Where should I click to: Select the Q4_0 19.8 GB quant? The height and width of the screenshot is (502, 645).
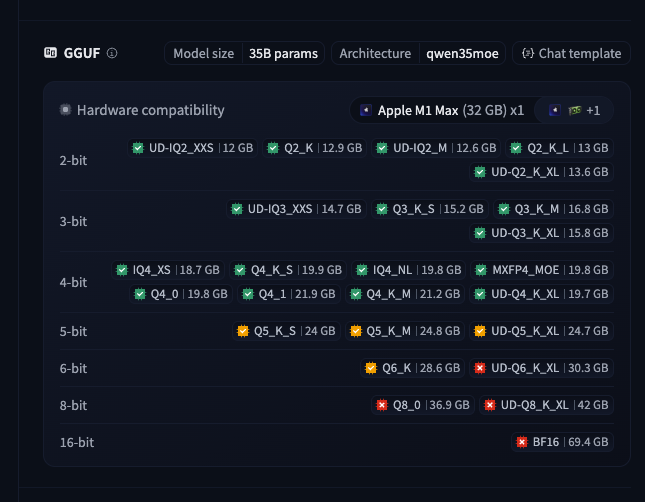coord(181,294)
